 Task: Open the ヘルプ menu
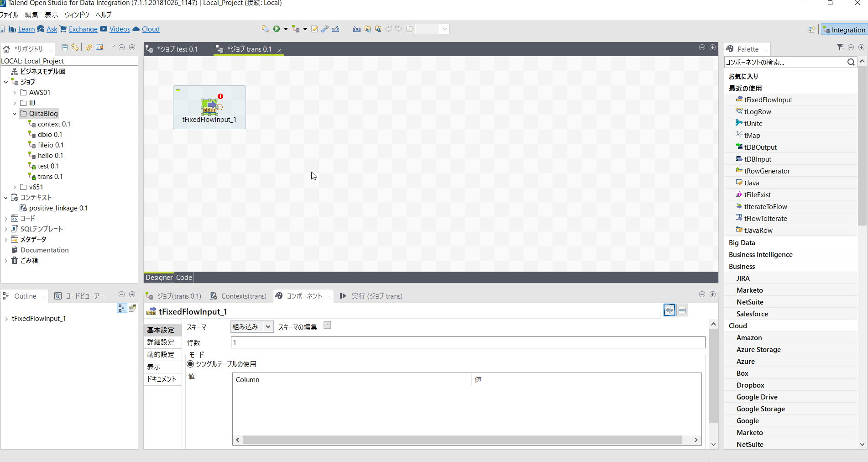point(103,15)
